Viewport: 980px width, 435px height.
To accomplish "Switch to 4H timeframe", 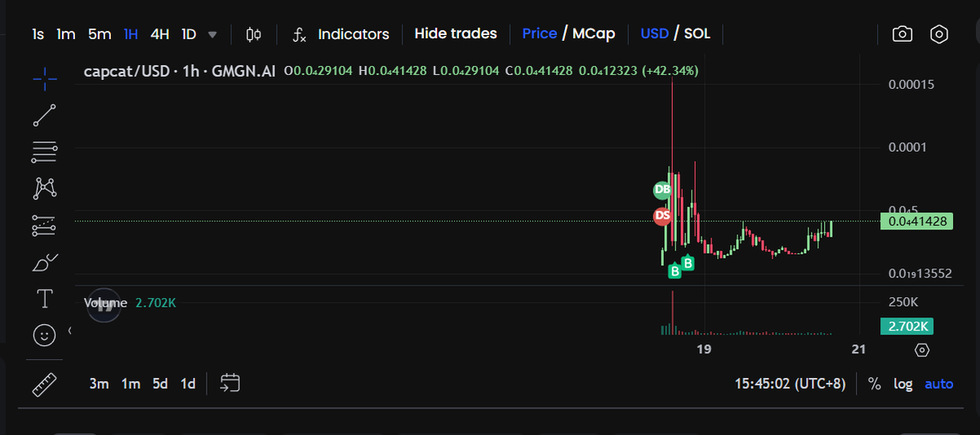I will [x=160, y=34].
